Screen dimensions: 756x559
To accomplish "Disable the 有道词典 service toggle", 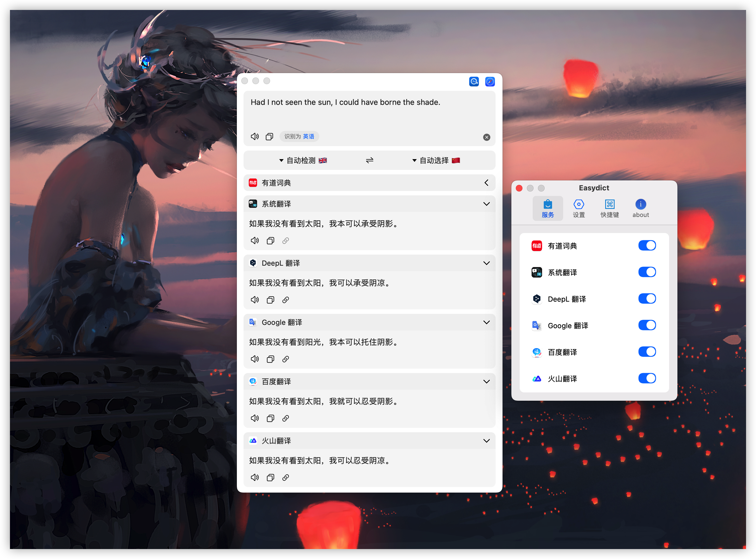I will [647, 245].
